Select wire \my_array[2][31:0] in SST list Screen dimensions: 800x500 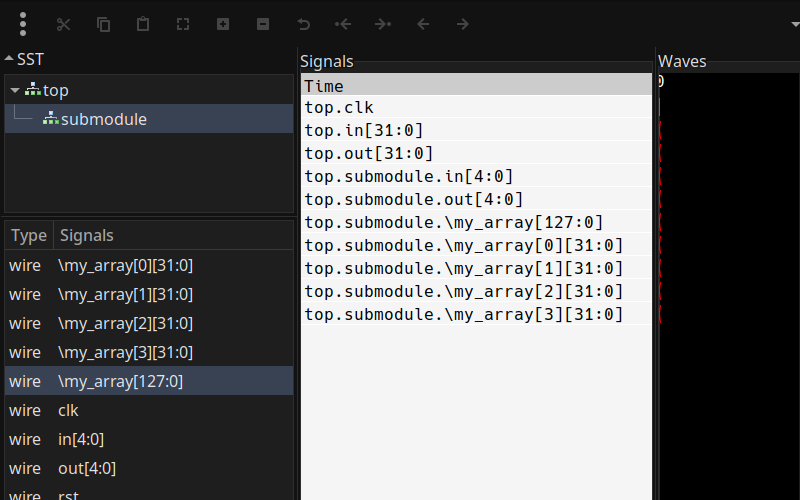pos(149,323)
